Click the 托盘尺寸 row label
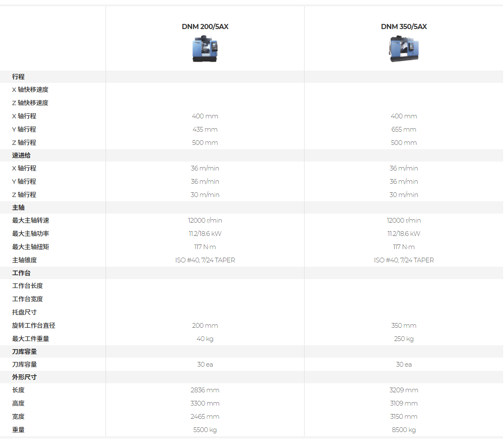Screen dimensions: 504x444 24,312
